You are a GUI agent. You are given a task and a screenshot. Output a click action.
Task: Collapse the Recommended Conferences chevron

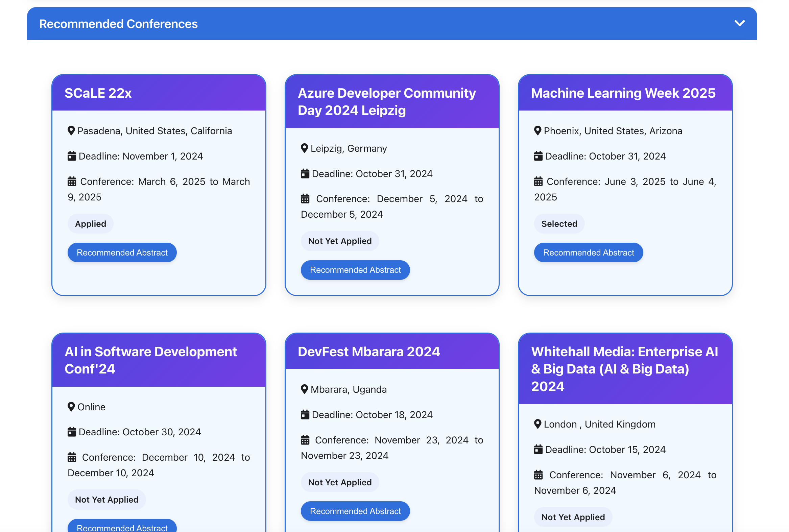coord(739,23)
